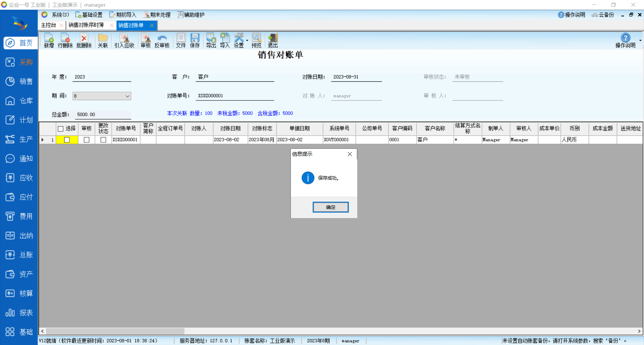This screenshot has width=644, height=345.
Task: Check the 更改状态 checkbox in row 1
Action: point(103,140)
